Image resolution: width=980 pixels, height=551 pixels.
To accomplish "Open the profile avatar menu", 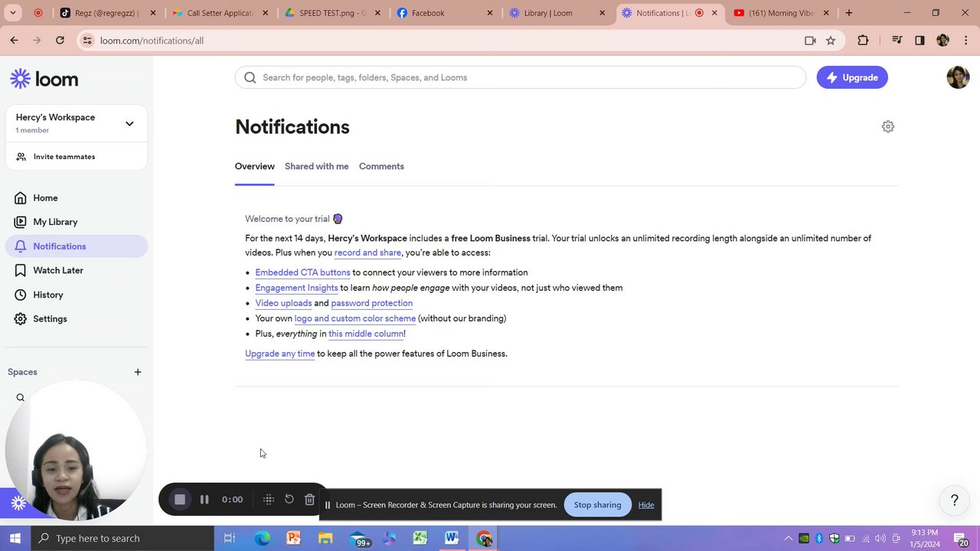I will click(958, 77).
